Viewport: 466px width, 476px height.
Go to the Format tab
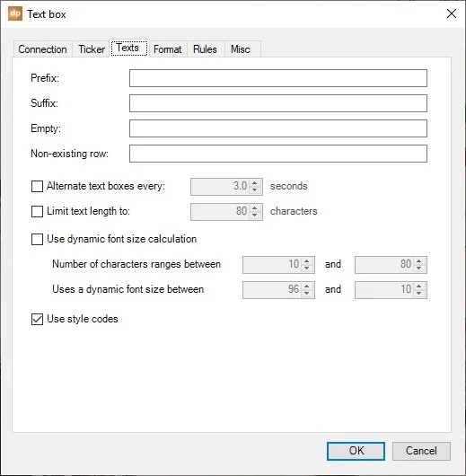coord(168,49)
